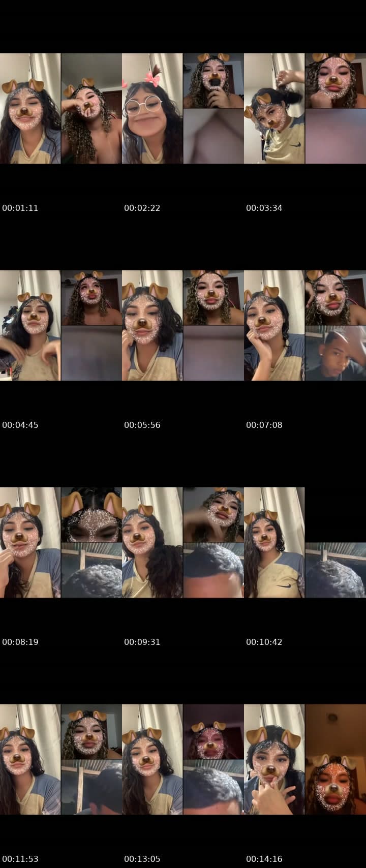Select the frame with a black phone held to the face
The width and height of the screenshot is (366, 868).
click(x=213, y=81)
